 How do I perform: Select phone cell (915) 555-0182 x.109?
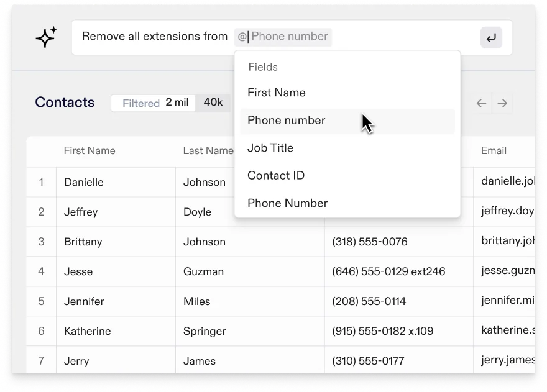383,331
